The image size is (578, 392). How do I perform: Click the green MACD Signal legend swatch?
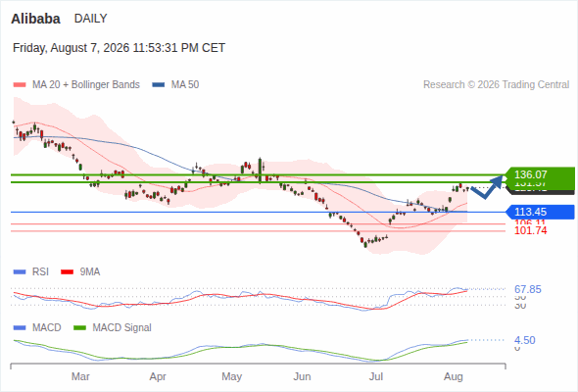tap(80, 328)
